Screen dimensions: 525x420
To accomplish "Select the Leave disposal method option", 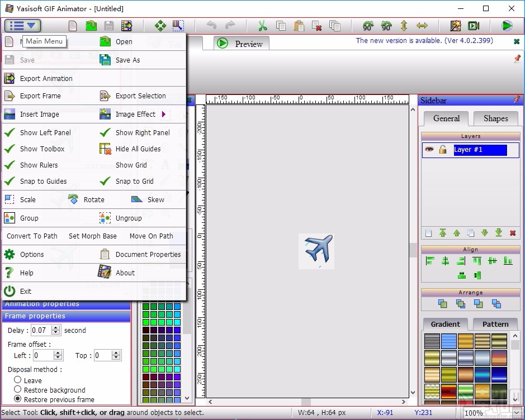I will point(16,380).
